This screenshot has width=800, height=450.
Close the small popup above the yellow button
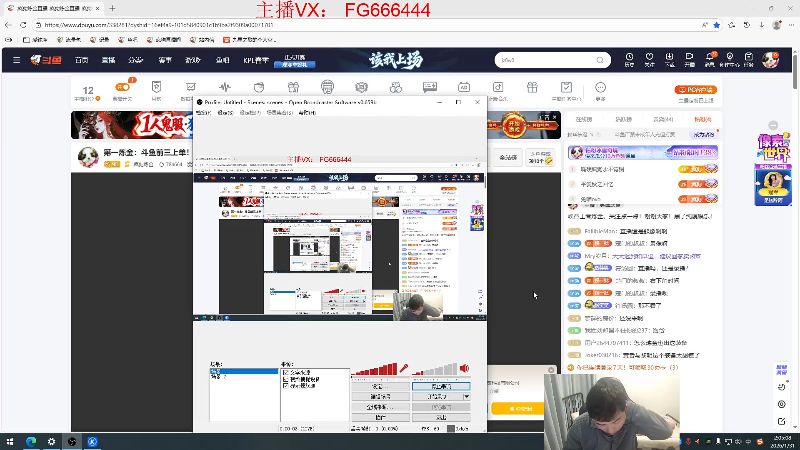(551, 370)
